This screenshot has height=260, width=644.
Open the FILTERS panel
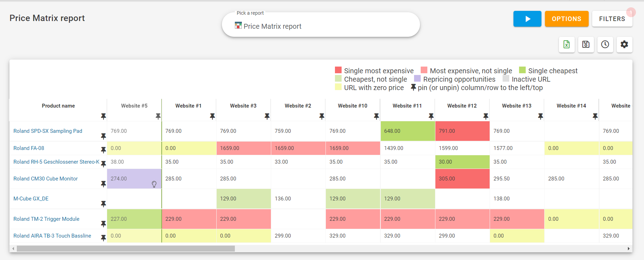click(612, 19)
